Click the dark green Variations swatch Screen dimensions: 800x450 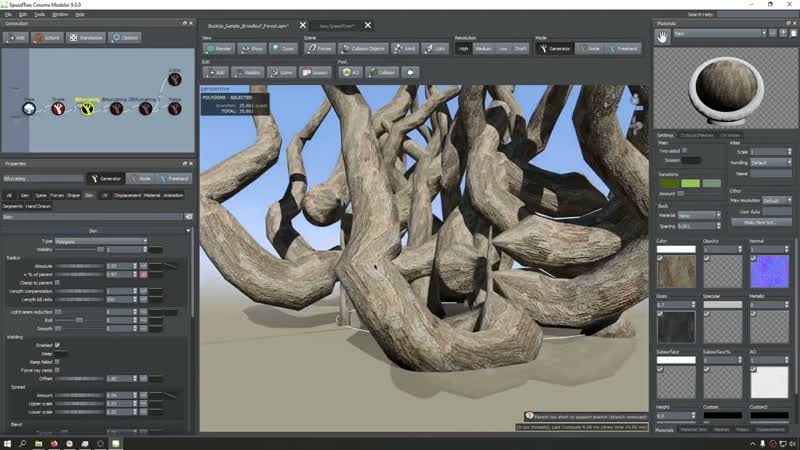click(669, 184)
